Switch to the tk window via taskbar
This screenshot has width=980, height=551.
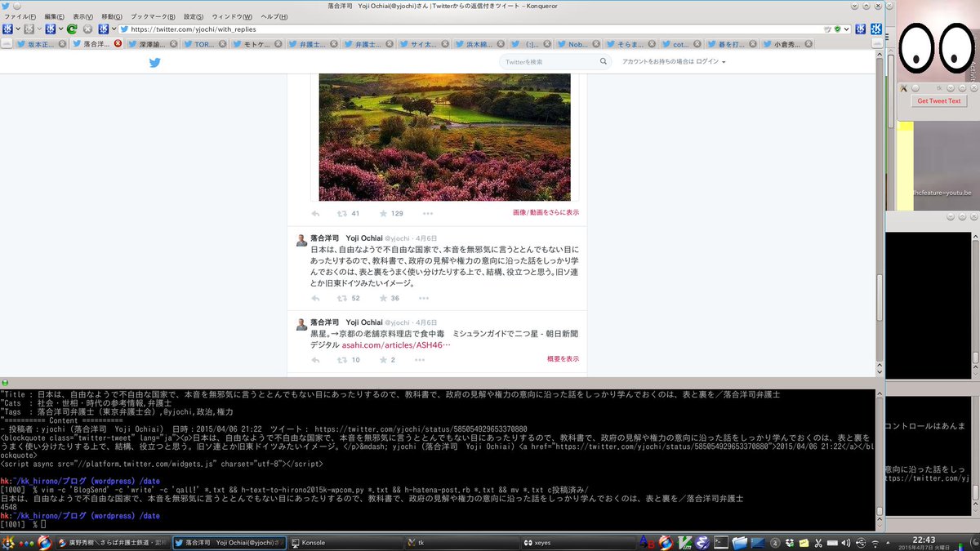[x=461, y=542]
